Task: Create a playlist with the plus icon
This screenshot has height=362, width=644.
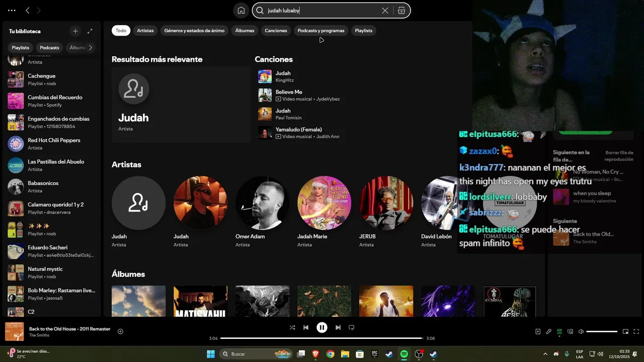Action: pyautogui.click(x=75, y=31)
